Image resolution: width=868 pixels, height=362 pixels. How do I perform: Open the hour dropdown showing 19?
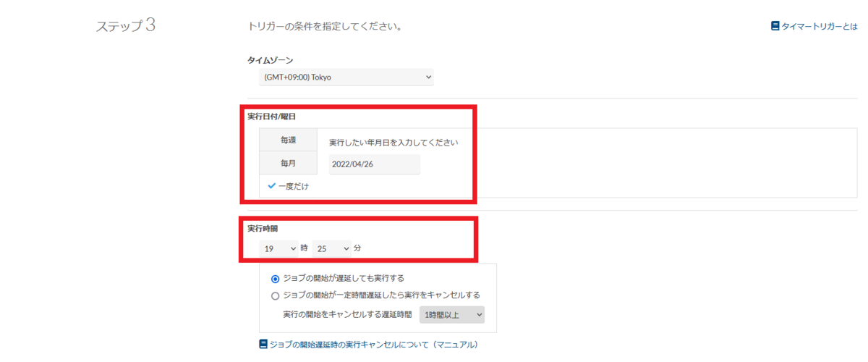coord(278,248)
